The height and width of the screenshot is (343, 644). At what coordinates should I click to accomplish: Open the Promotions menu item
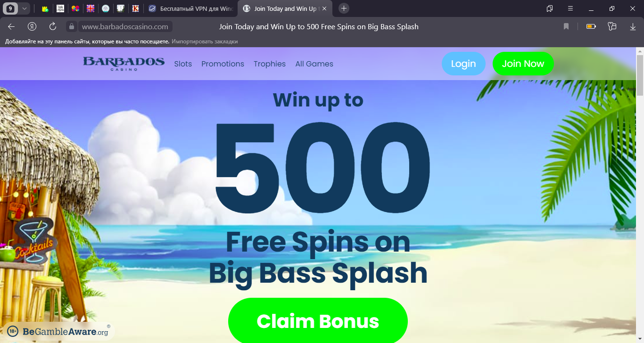223,64
